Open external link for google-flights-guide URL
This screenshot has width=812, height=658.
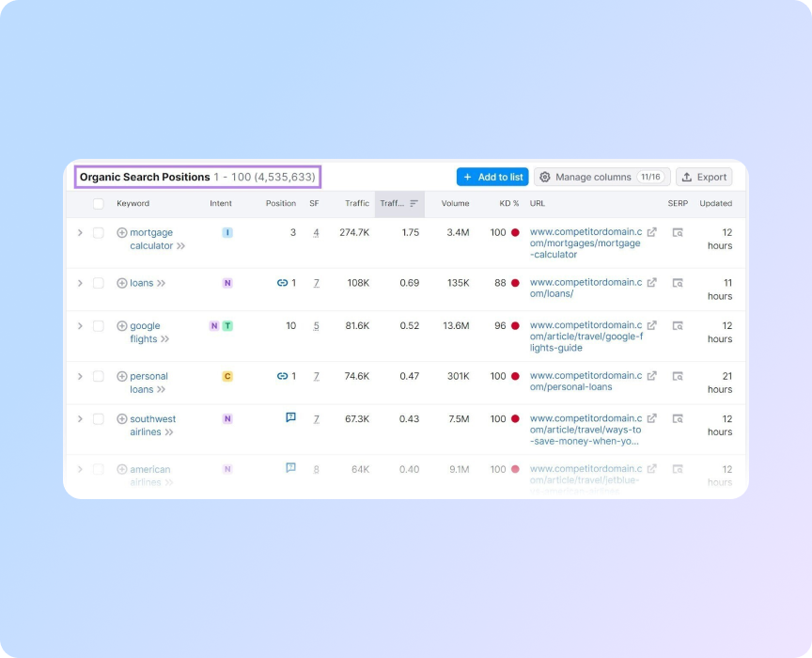[x=652, y=326]
